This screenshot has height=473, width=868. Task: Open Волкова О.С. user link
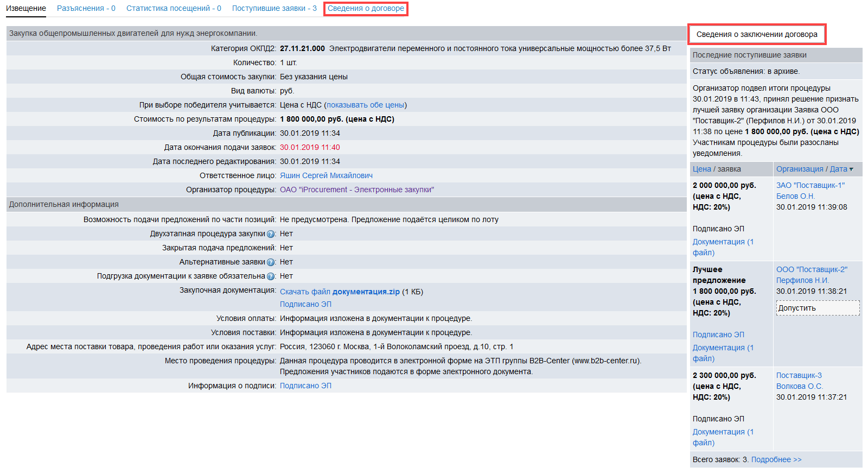tap(799, 386)
